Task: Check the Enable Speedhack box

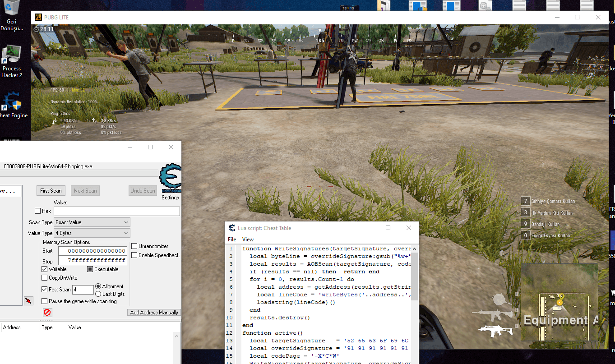Action: point(134,255)
